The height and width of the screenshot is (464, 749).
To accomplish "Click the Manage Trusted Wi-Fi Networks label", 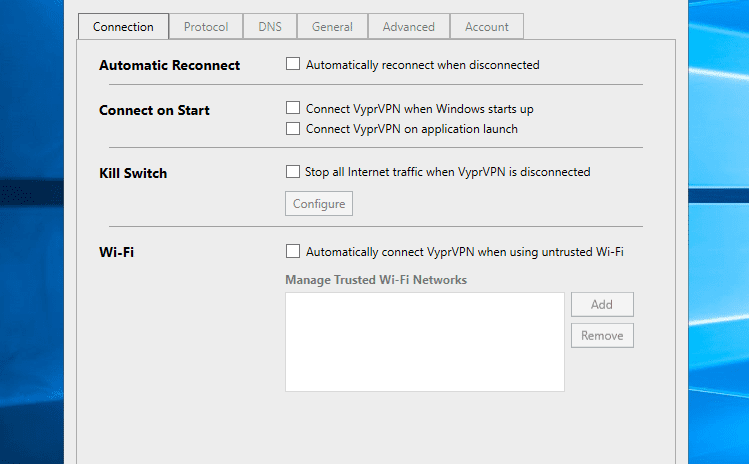I will [x=376, y=280].
